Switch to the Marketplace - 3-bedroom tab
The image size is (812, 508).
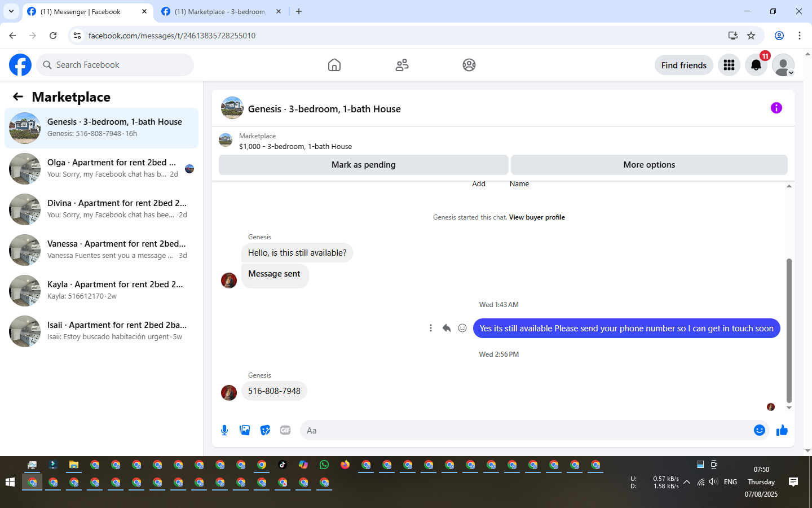[x=222, y=11]
